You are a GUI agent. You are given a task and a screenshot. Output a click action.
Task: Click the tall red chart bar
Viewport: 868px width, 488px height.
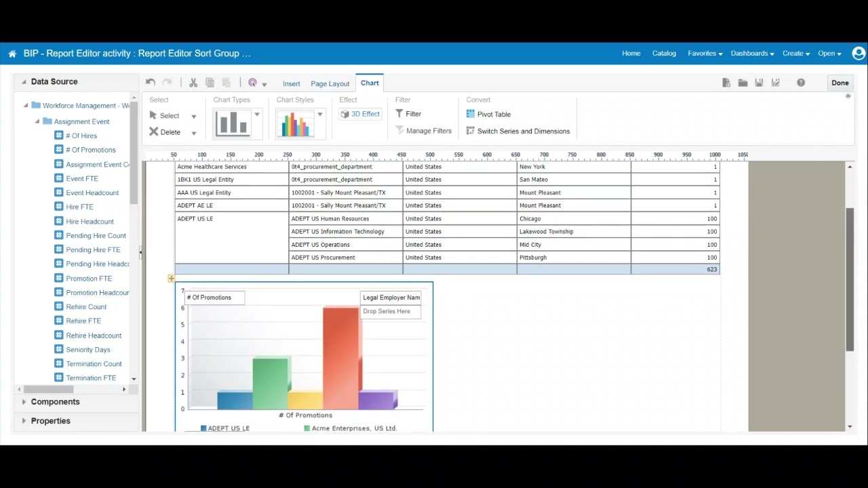pyautogui.click(x=341, y=358)
